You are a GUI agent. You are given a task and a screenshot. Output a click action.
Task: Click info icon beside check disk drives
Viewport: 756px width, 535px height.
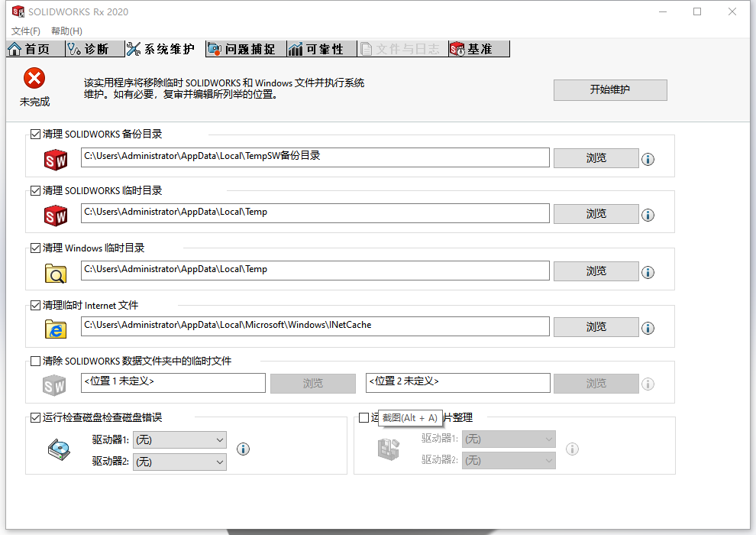(x=243, y=449)
